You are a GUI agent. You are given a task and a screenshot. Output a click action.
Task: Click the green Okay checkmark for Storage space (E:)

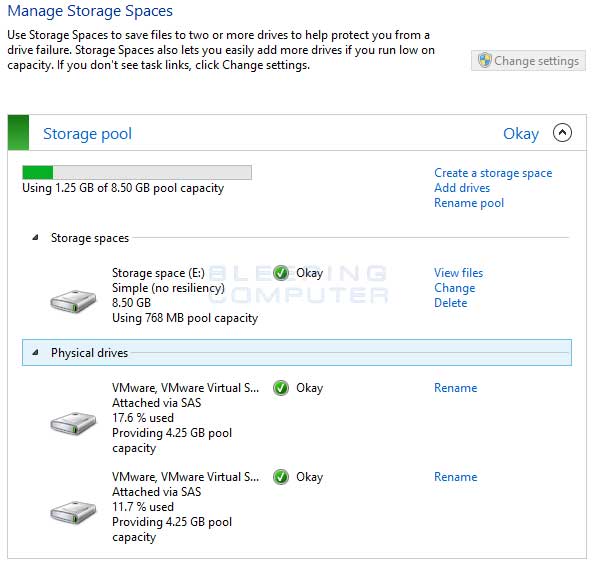281,273
